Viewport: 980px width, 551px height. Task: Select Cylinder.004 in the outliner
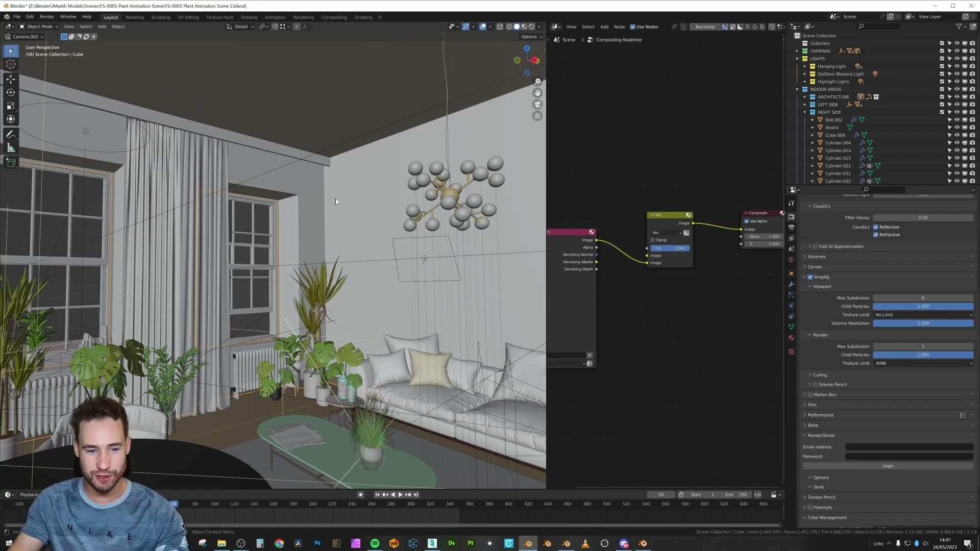pos(838,143)
